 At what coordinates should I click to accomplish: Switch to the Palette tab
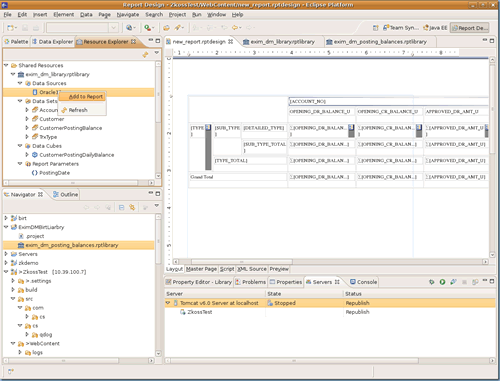point(16,42)
